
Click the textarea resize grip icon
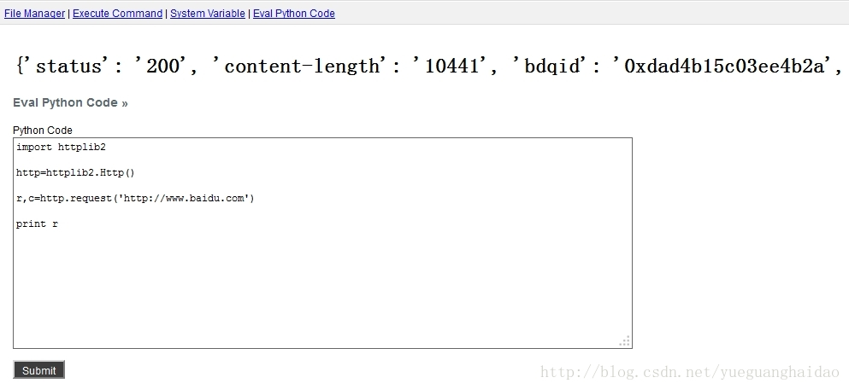[625, 341]
